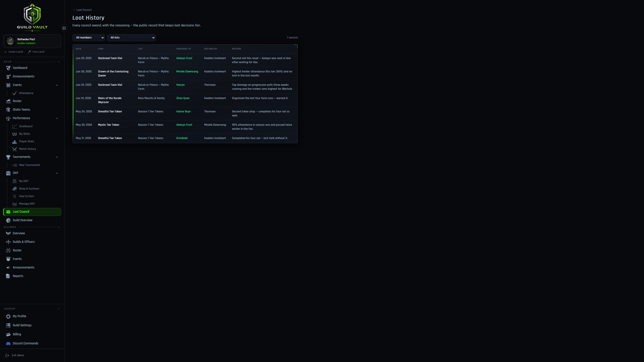
Task: Collapse the Tournaments submenu chevron
Action: 57,157
